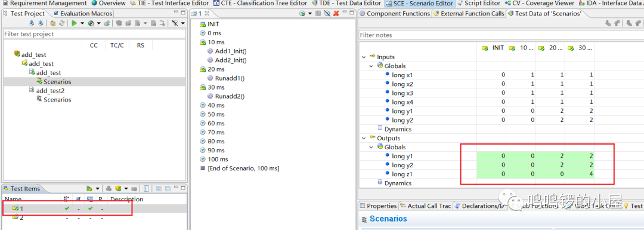Switch to CV - Coverage Viewer perspective
The width and height of the screenshot is (644, 230).
tap(539, 4)
